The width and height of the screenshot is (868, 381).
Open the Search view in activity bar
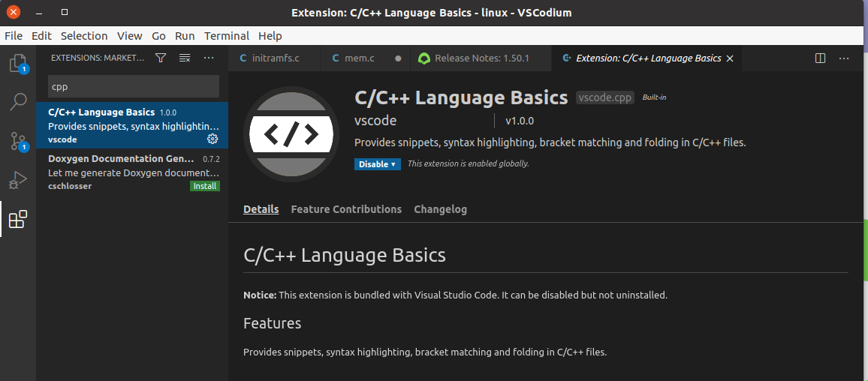(18, 102)
